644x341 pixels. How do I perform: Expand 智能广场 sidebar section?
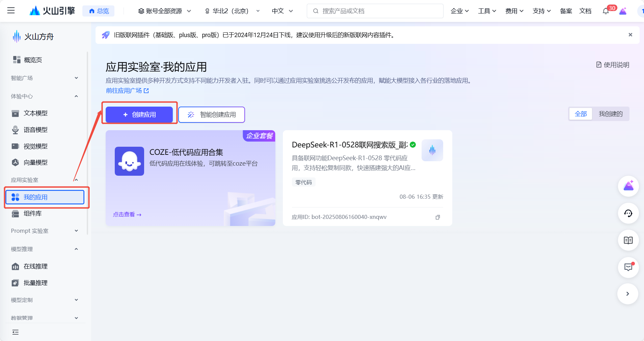[44, 78]
